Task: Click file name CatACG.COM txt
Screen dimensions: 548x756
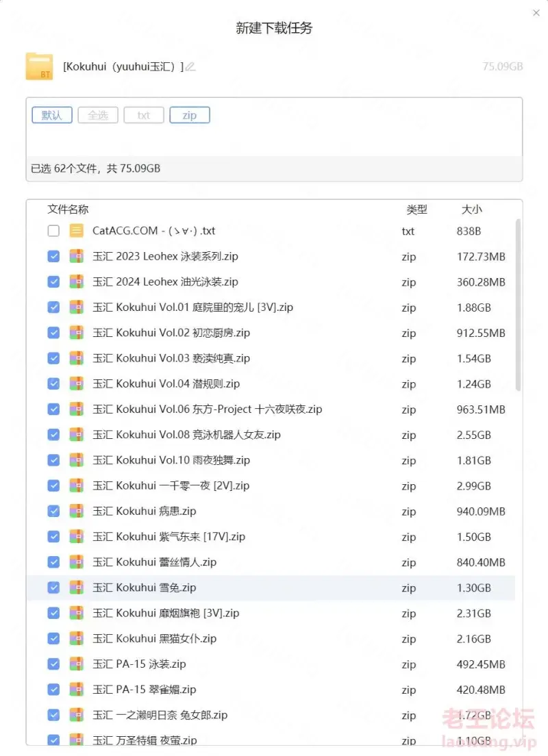Action: tap(154, 231)
